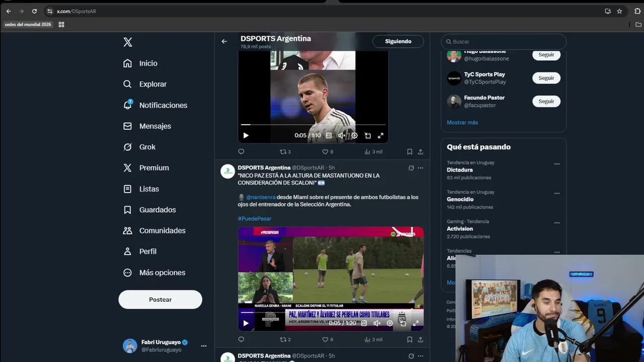Click the Postear button
Image resolution: width=644 pixels, height=362 pixels.
pyautogui.click(x=160, y=299)
